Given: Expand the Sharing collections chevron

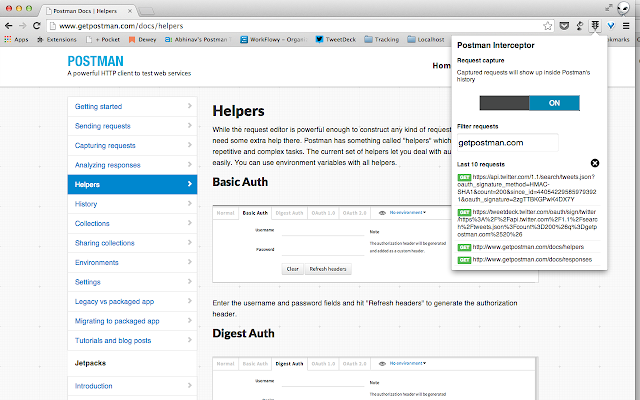Looking at the screenshot, I should 189,242.
